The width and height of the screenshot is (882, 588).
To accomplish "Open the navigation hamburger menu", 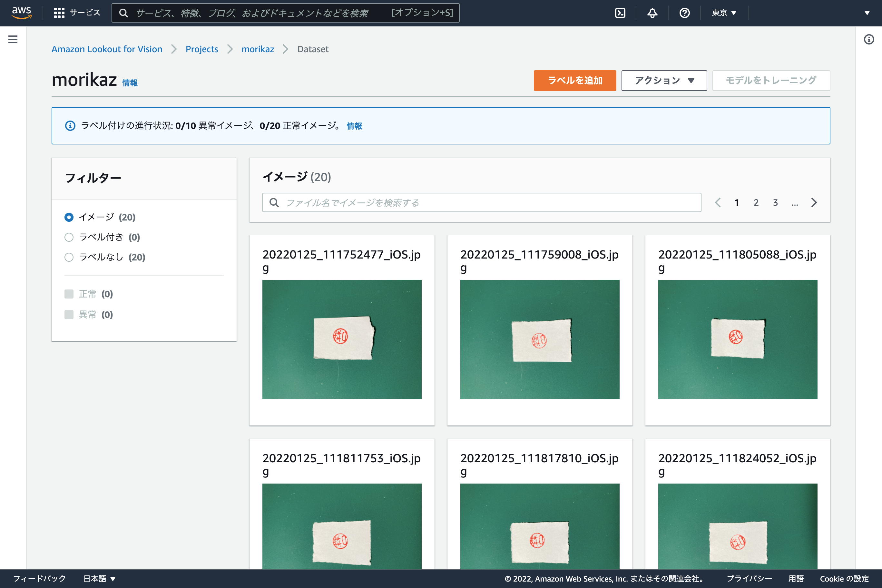I will [13, 39].
